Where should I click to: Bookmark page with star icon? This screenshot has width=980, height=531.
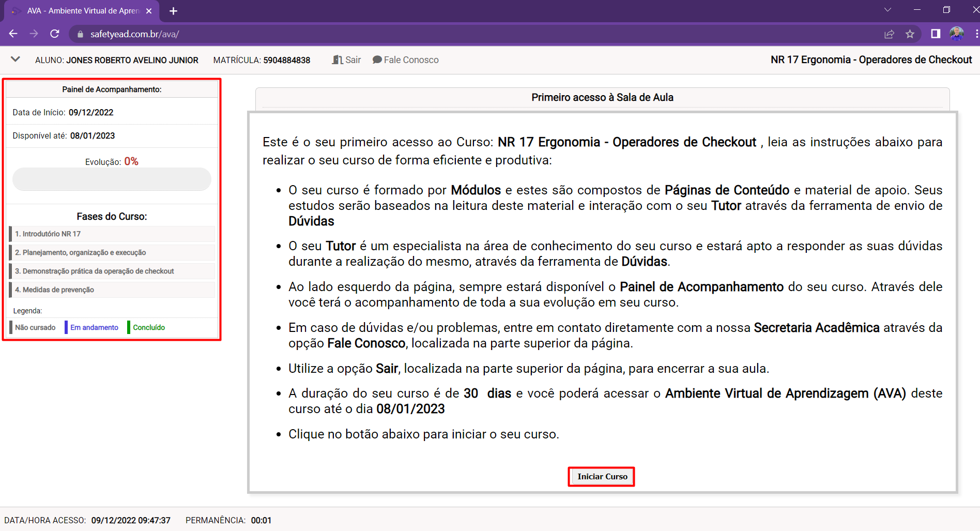pos(910,34)
